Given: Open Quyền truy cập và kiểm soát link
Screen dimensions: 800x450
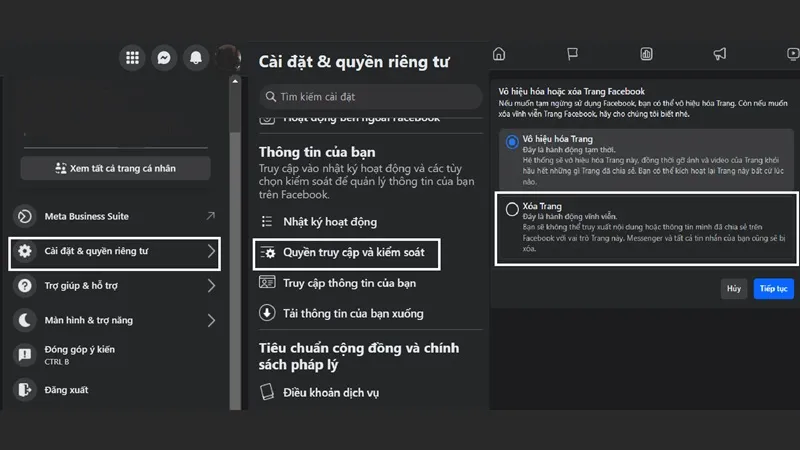Looking at the screenshot, I should coord(354,253).
